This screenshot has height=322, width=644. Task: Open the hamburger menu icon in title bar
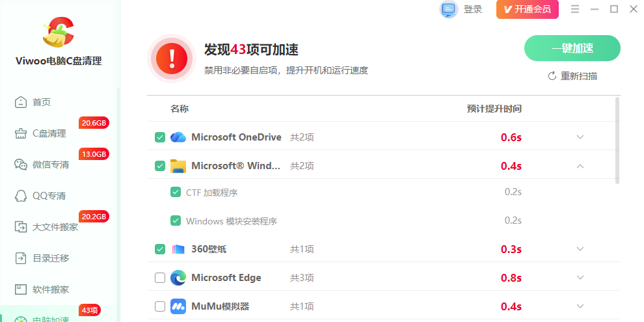575,9
